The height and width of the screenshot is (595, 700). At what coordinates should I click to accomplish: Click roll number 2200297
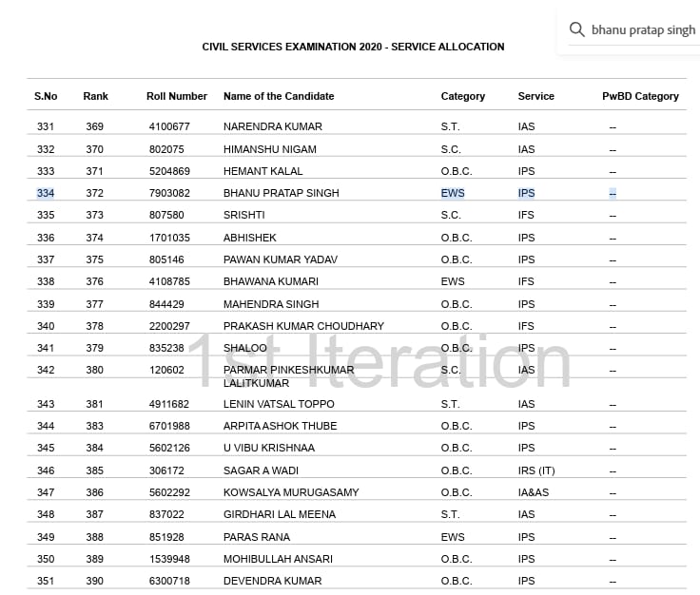(169, 326)
